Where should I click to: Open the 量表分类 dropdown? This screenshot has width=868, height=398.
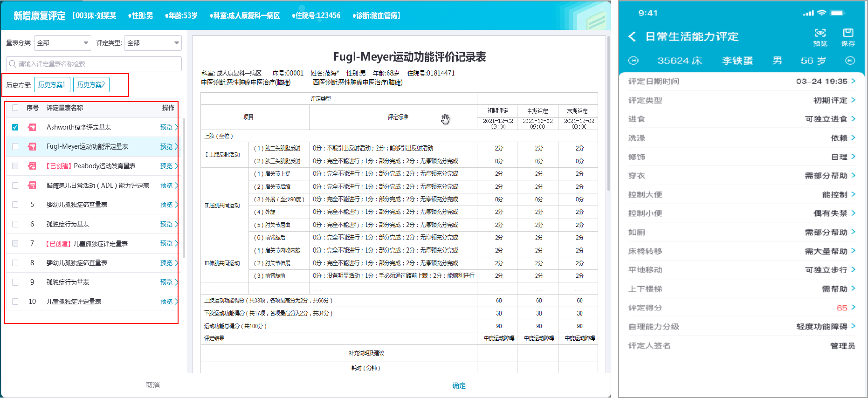(x=62, y=43)
